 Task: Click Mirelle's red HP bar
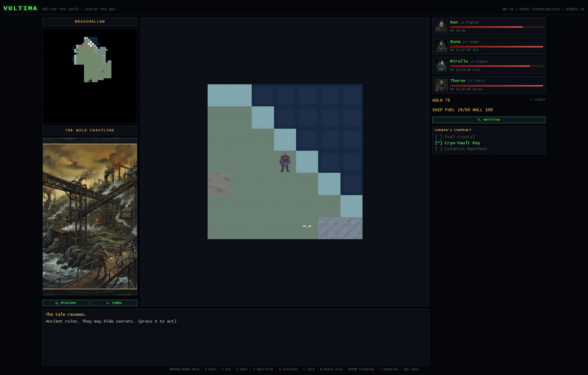coord(497,66)
